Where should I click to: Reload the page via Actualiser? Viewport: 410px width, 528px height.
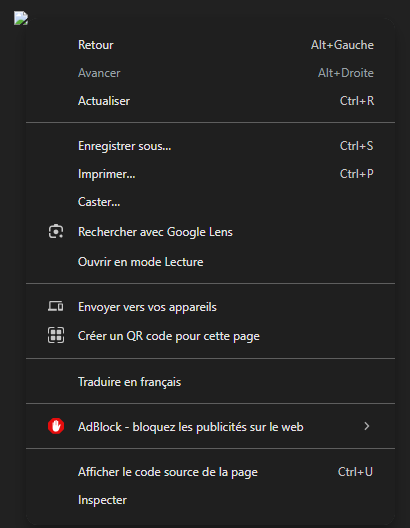coord(210,101)
